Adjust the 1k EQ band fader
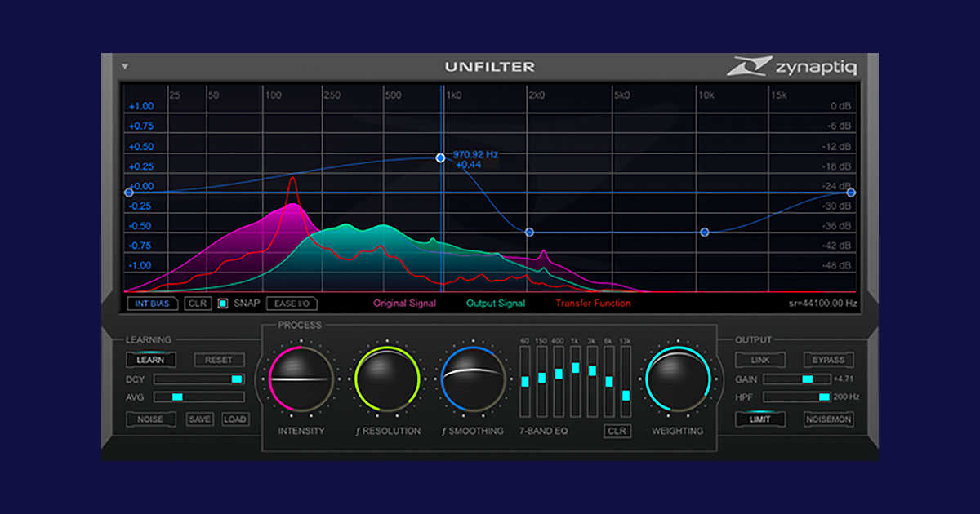The image size is (980, 514). (x=576, y=382)
